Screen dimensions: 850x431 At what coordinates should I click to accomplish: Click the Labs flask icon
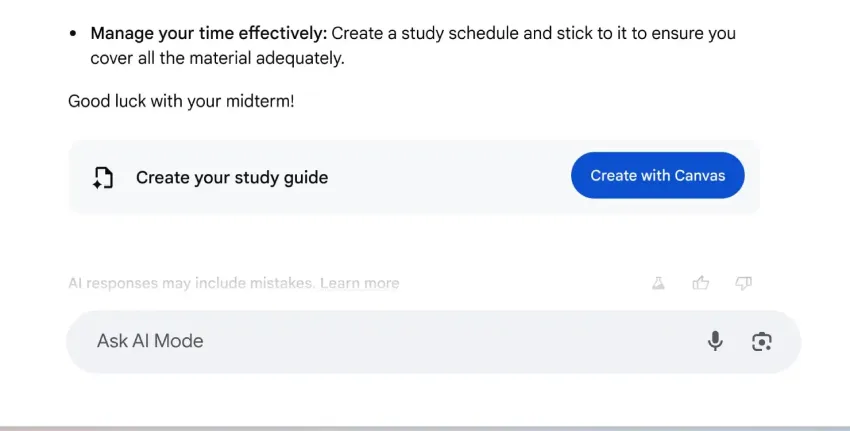point(658,283)
